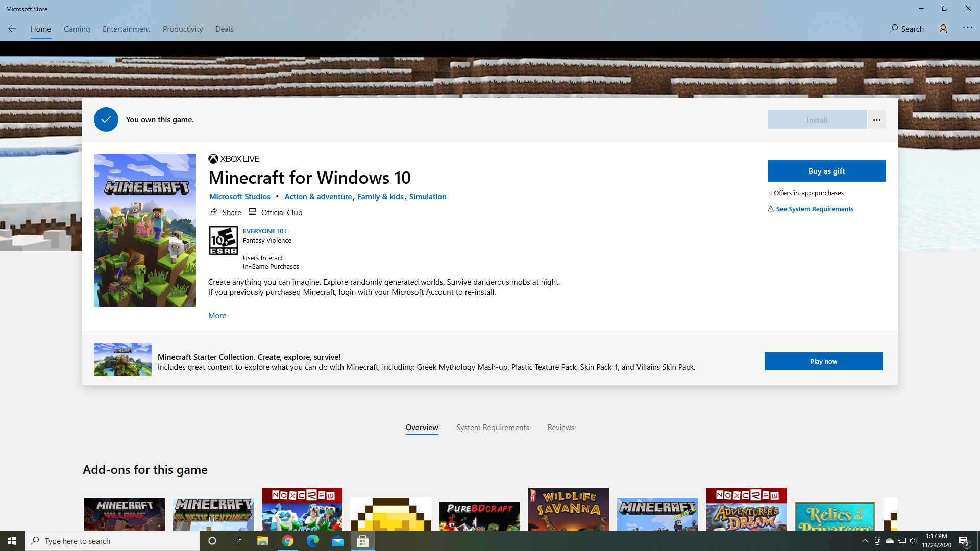Click the Install button
980x551 pixels.
click(817, 120)
